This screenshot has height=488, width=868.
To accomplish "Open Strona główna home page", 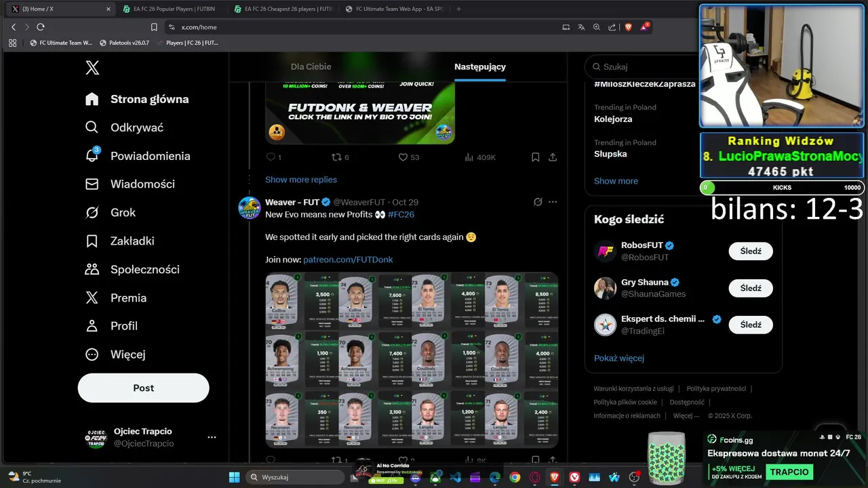I will (138, 99).
